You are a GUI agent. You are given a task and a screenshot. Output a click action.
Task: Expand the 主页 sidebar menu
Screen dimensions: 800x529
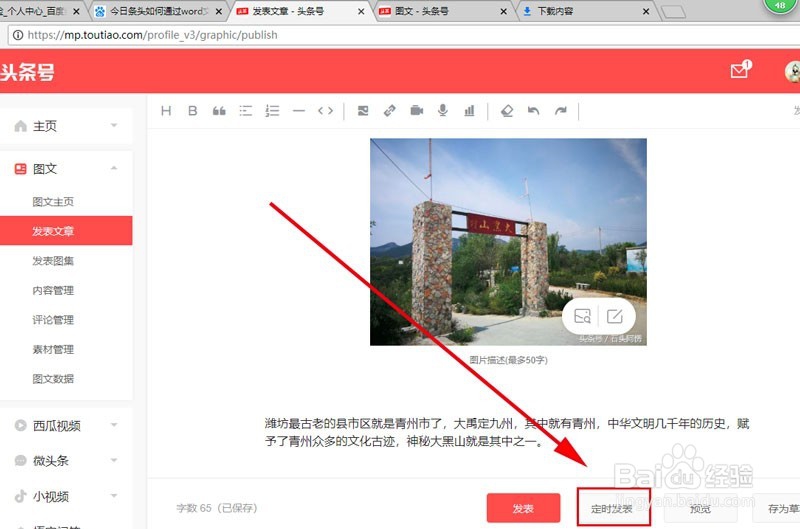pyautogui.click(x=66, y=126)
